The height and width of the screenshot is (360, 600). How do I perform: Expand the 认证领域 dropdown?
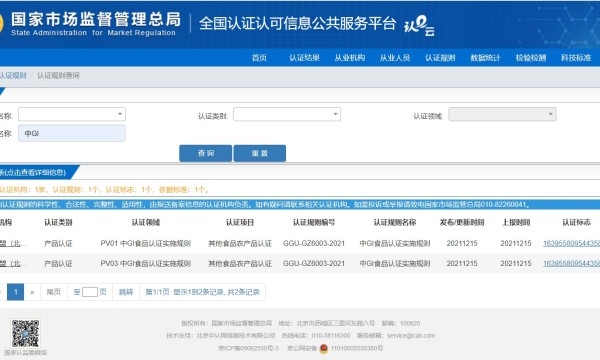tap(502, 114)
